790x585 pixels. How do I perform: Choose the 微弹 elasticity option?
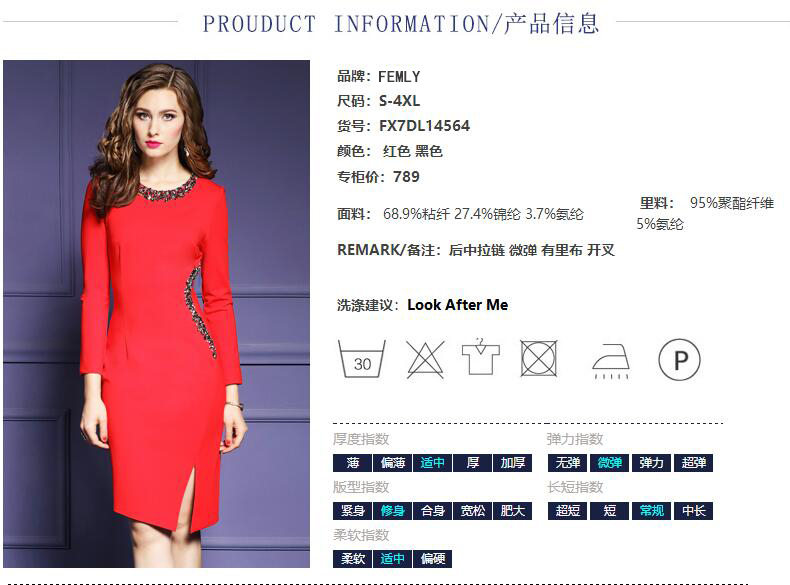(609, 463)
